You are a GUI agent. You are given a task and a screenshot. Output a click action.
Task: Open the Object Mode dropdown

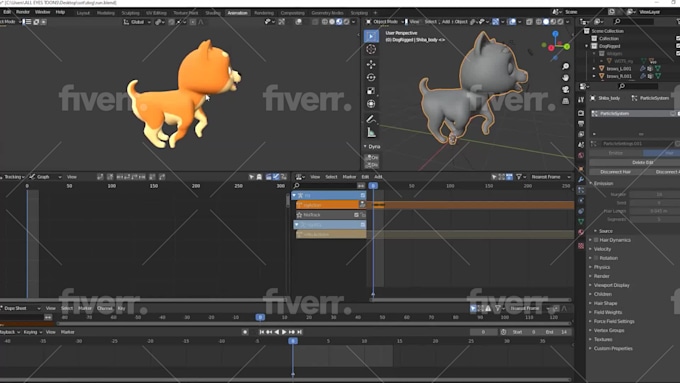(385, 21)
